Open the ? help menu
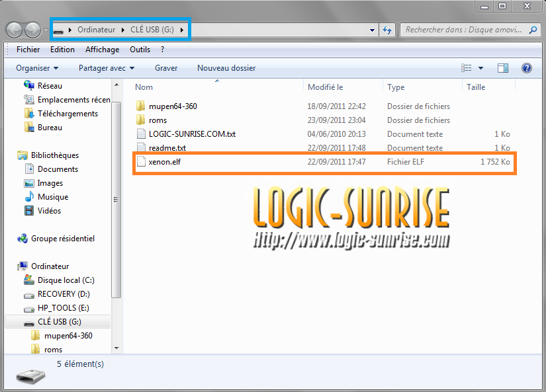This screenshot has width=546, height=392. click(x=162, y=50)
